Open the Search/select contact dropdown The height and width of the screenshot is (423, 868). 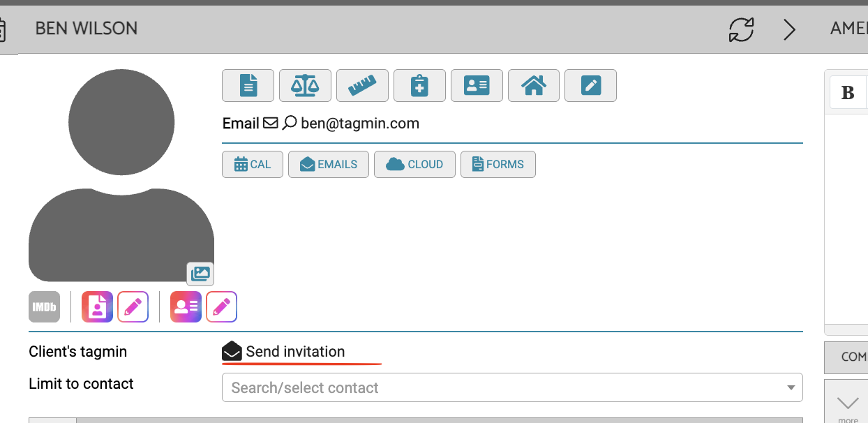(x=512, y=387)
